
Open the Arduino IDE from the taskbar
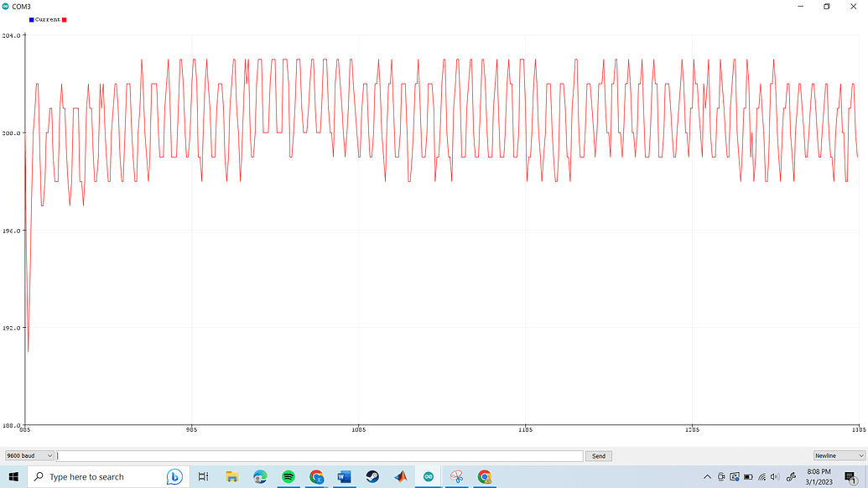[428, 476]
